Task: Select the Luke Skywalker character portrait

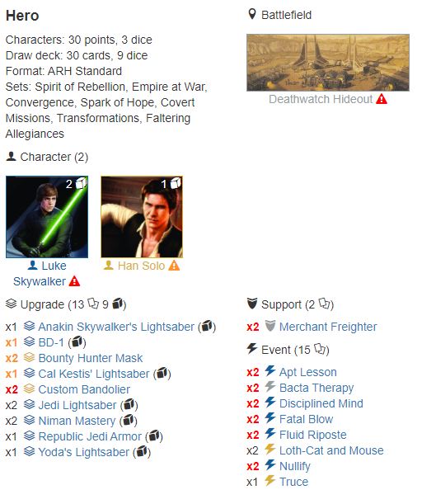Action: (47, 217)
